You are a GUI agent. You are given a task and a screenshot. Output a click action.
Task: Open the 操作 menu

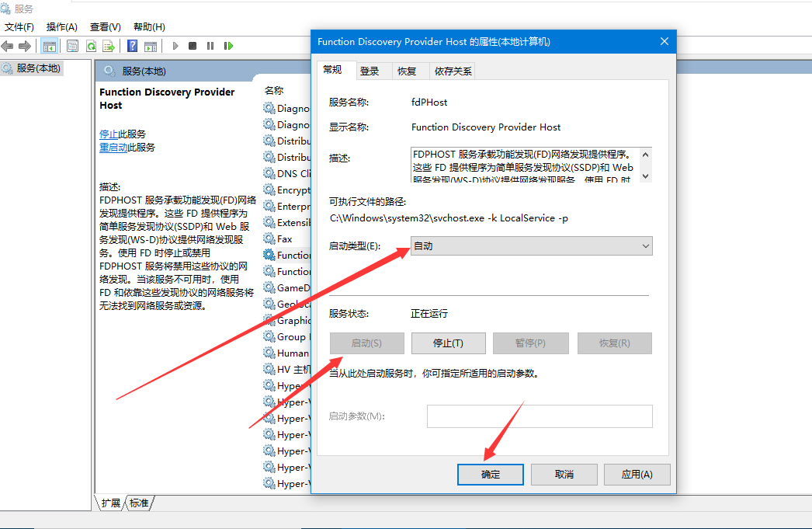[61, 26]
